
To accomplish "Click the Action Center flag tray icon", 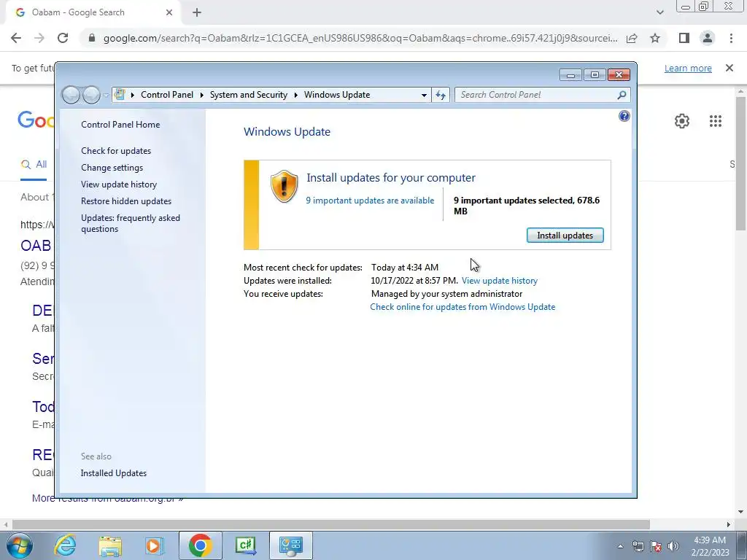I will [656, 546].
